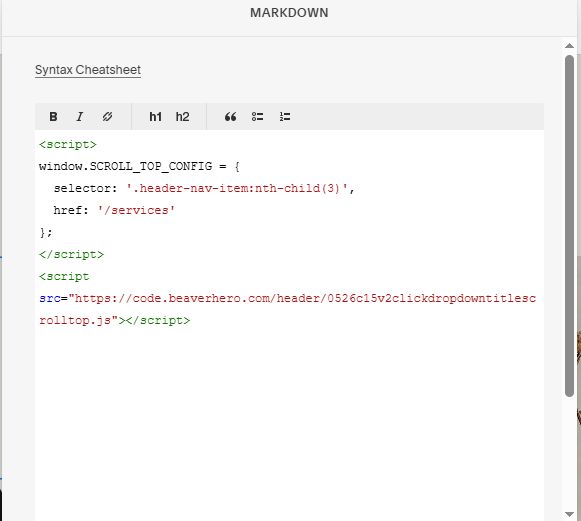This screenshot has width=581, height=521.
Task: Click the rolltop.js closing script line
Action: (x=114, y=321)
